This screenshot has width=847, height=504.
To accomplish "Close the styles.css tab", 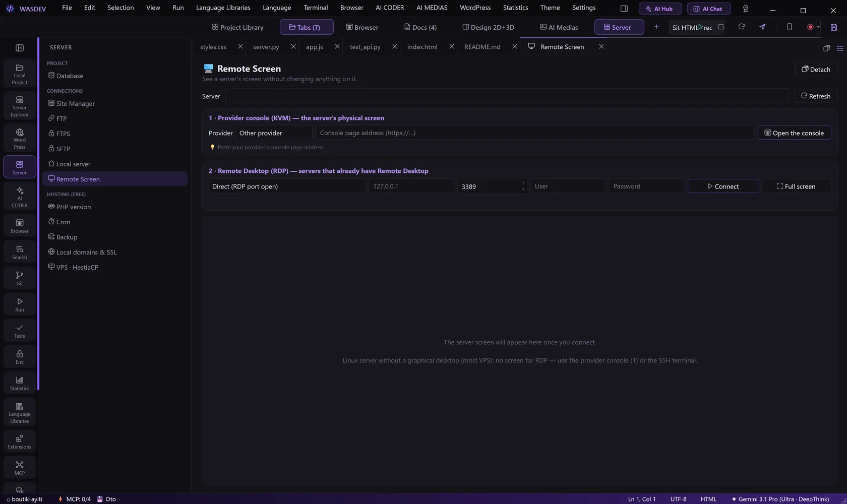I will click(240, 46).
